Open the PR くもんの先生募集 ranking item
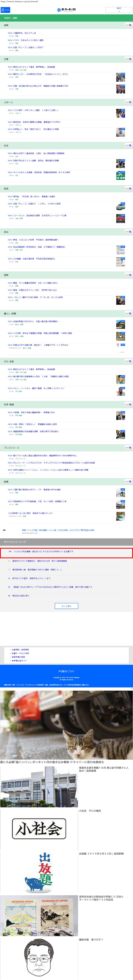133x980 pixels. [x=42, y=551]
